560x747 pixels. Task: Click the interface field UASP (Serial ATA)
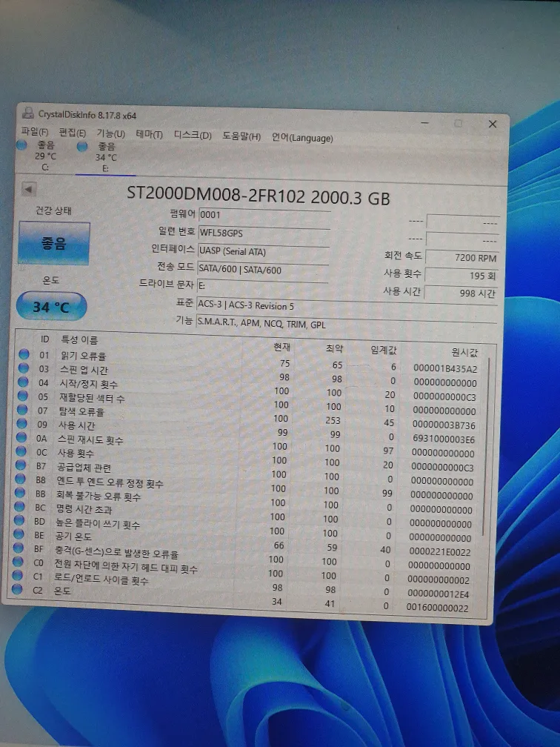pyautogui.click(x=264, y=251)
